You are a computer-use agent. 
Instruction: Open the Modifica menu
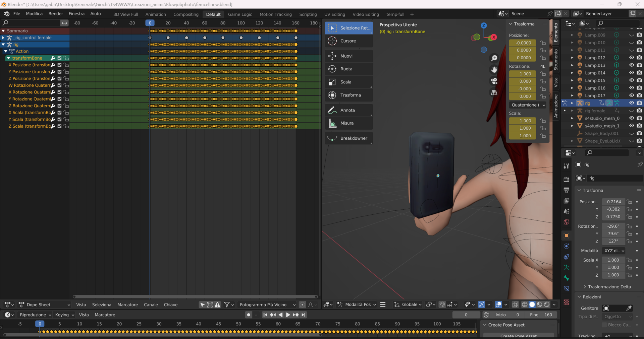coord(34,14)
